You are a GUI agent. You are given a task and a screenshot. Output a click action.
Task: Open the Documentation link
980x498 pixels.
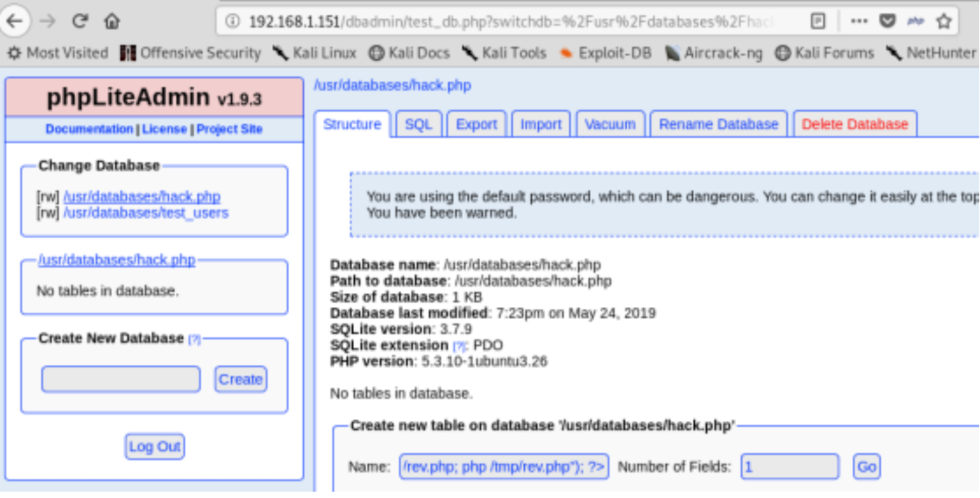point(89,129)
